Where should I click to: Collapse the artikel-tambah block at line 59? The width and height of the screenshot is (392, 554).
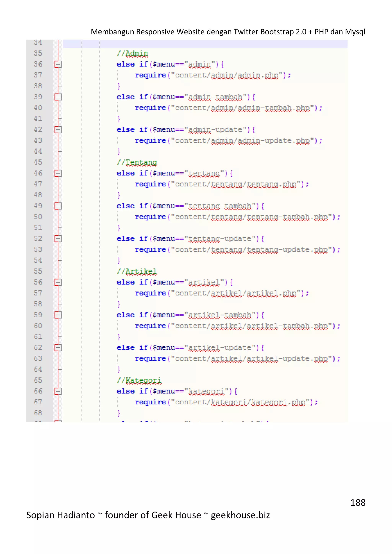click(58, 315)
